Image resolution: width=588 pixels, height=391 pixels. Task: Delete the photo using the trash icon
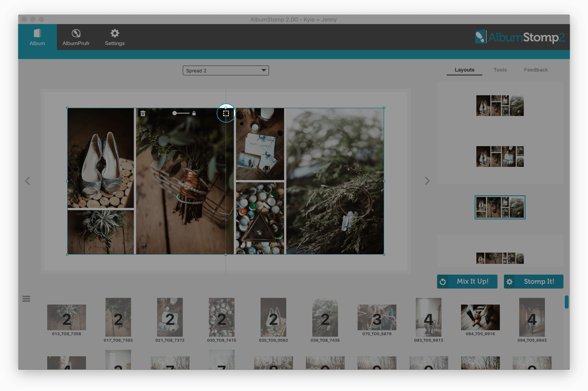pos(143,113)
